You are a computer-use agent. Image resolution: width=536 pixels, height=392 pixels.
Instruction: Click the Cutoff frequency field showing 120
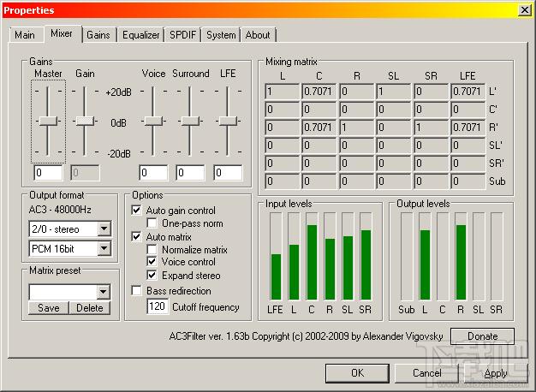coord(158,306)
